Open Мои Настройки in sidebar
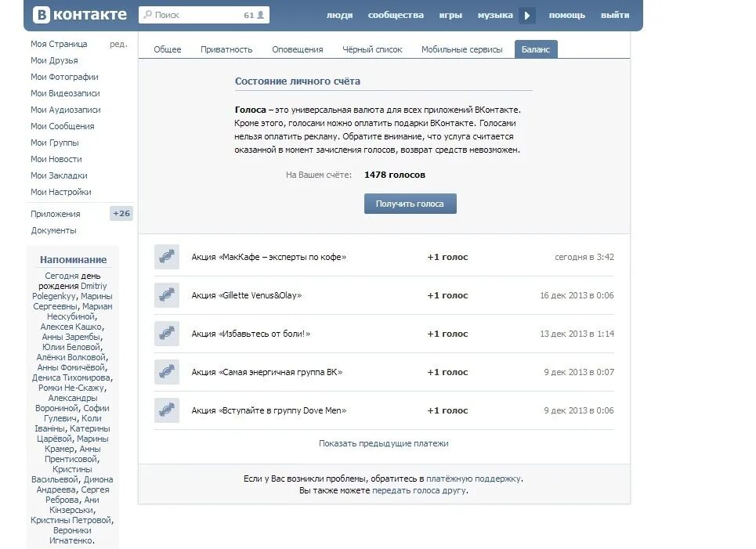This screenshot has height=549, width=756. pyautogui.click(x=61, y=191)
